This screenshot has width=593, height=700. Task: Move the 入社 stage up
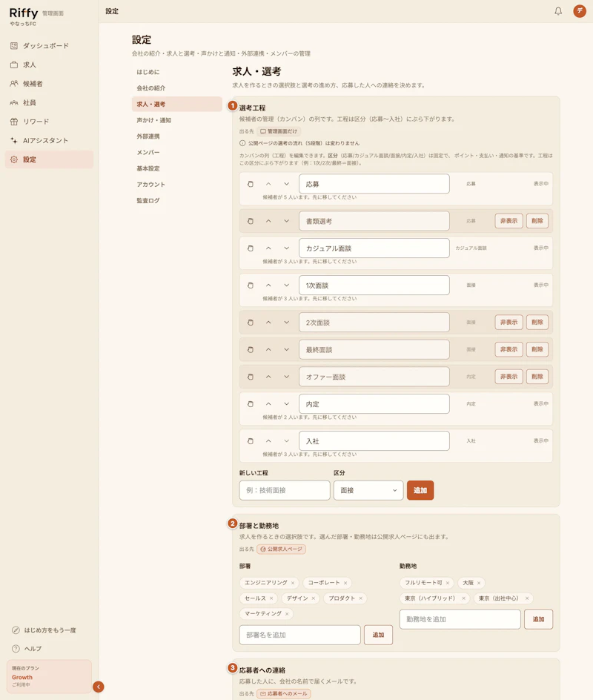[x=268, y=441]
